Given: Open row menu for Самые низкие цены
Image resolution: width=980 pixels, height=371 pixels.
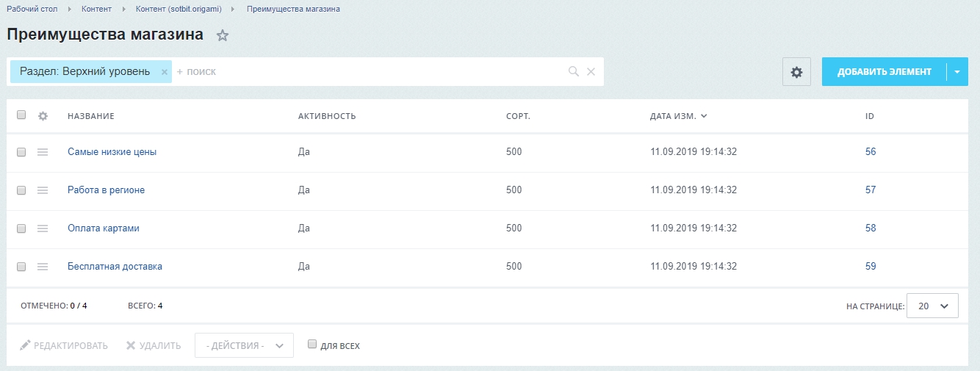Looking at the screenshot, I should [x=43, y=152].
